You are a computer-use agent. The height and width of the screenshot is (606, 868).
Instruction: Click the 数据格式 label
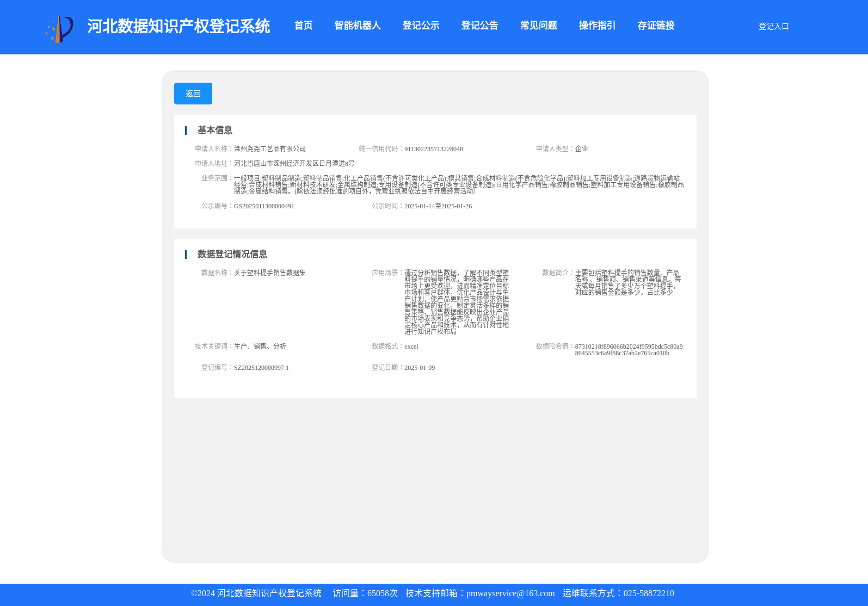(x=387, y=346)
